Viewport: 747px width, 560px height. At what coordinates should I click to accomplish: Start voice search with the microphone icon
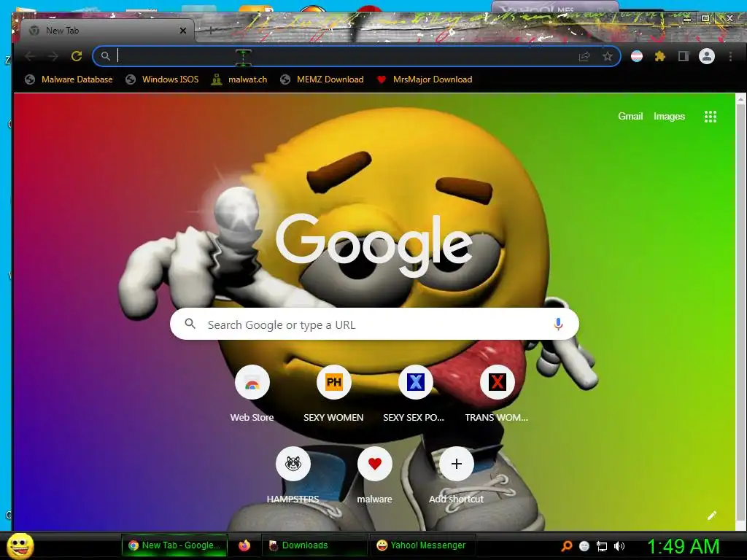[x=558, y=324]
